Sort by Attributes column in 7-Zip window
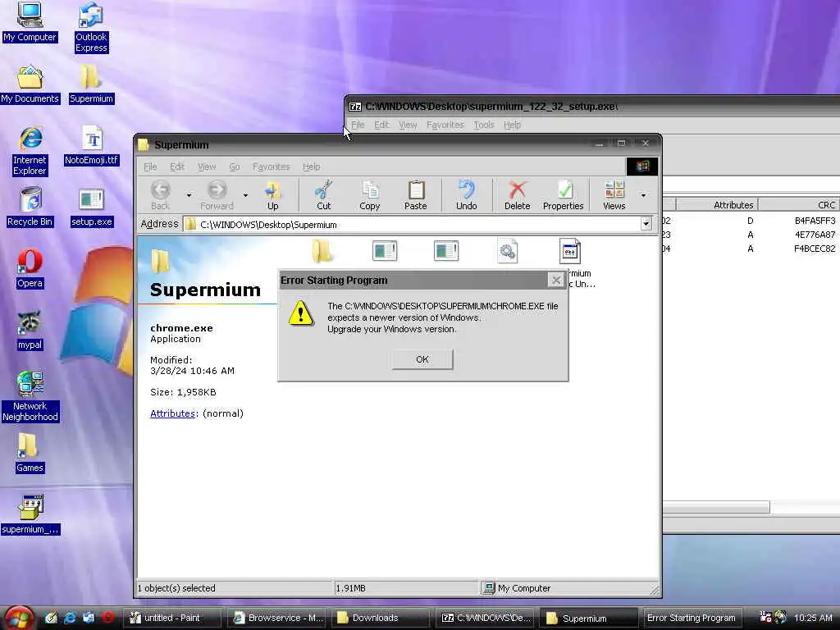Screen dimensions: 840x630 click(x=717, y=204)
